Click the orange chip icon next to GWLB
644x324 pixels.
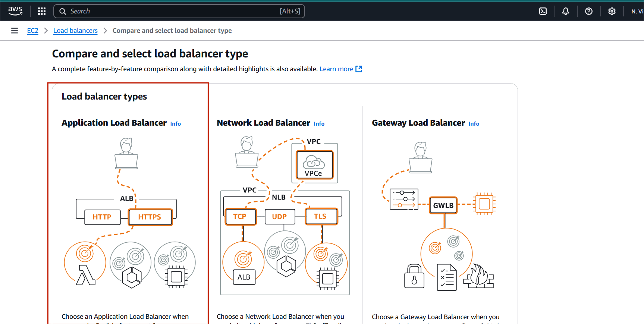click(x=484, y=204)
